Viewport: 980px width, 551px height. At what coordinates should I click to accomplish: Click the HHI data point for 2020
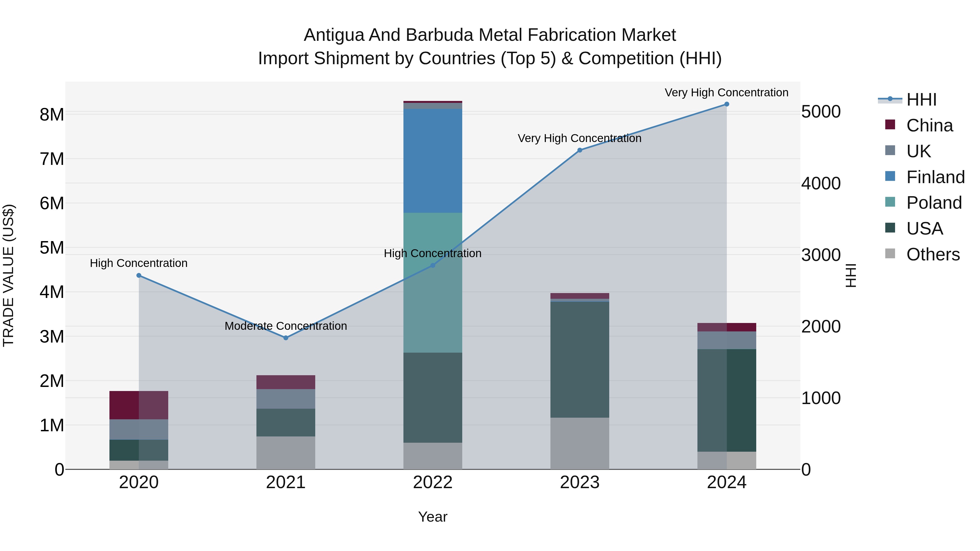coord(139,275)
